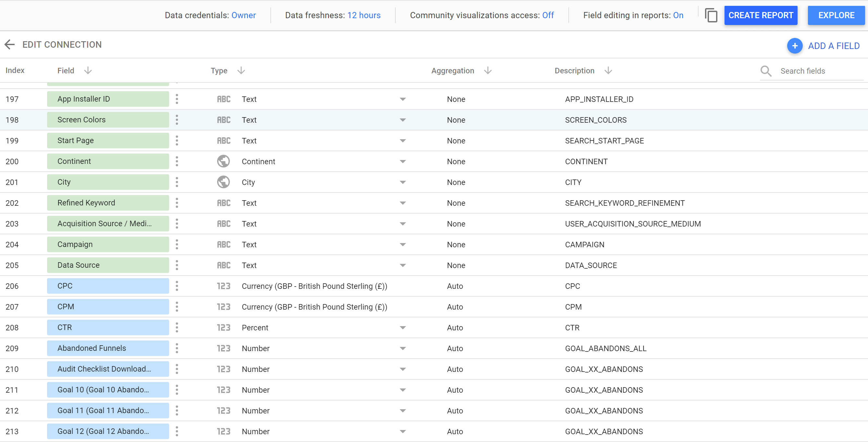Open the three-dot menu for App Installer ID

(x=177, y=99)
